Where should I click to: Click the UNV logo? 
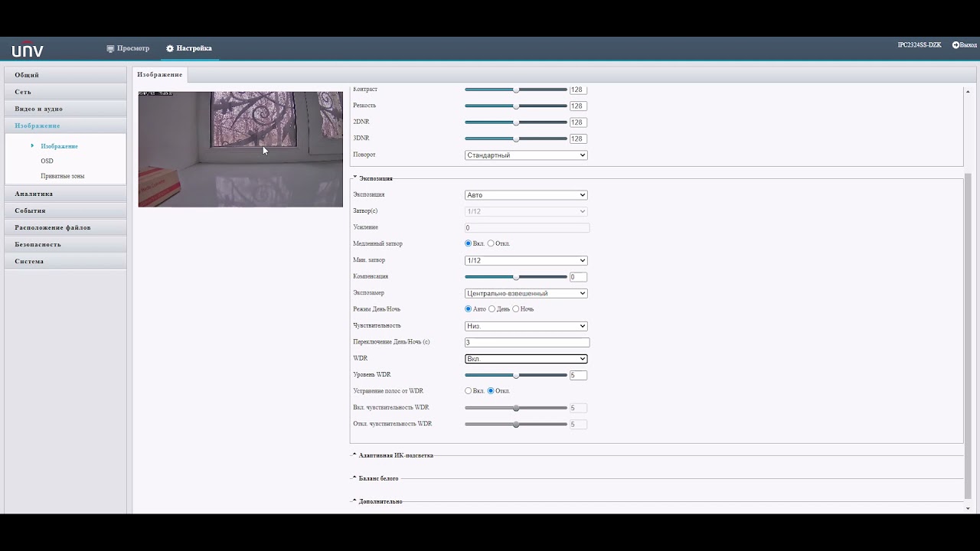pyautogui.click(x=28, y=49)
